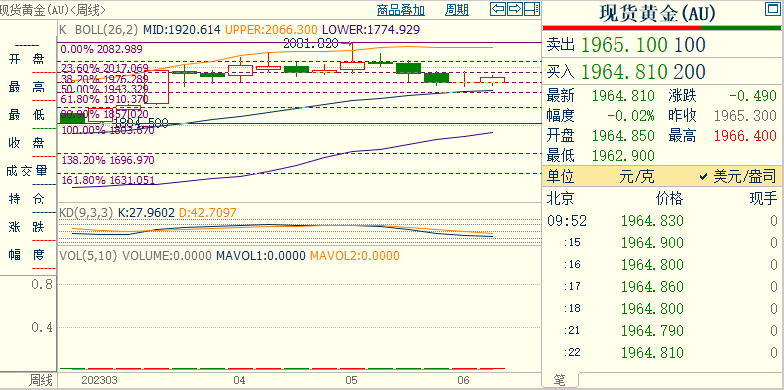Switch to the 笔 tab
Image resolution: width=784 pixels, height=390 pixels.
[x=560, y=381]
